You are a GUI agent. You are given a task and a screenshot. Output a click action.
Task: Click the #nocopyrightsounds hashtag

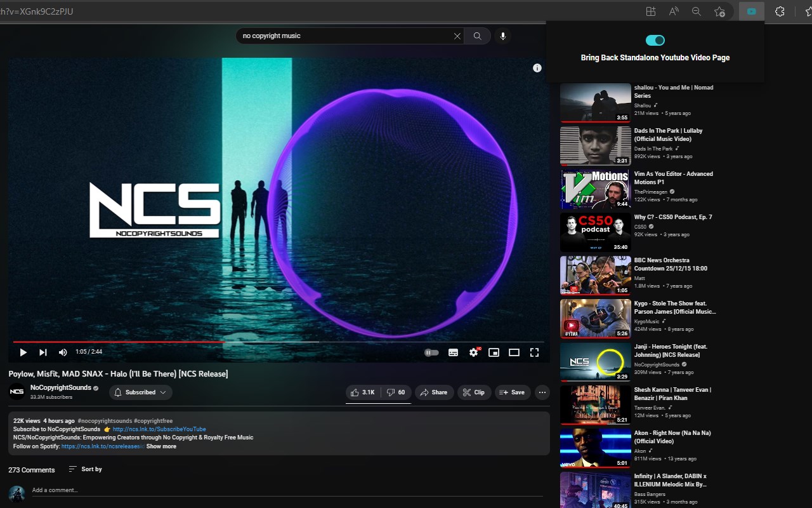click(x=105, y=421)
